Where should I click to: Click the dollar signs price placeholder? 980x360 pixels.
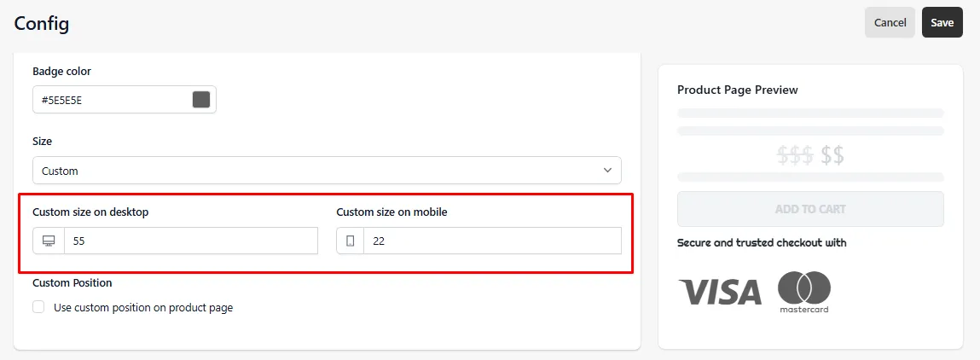pyautogui.click(x=810, y=154)
